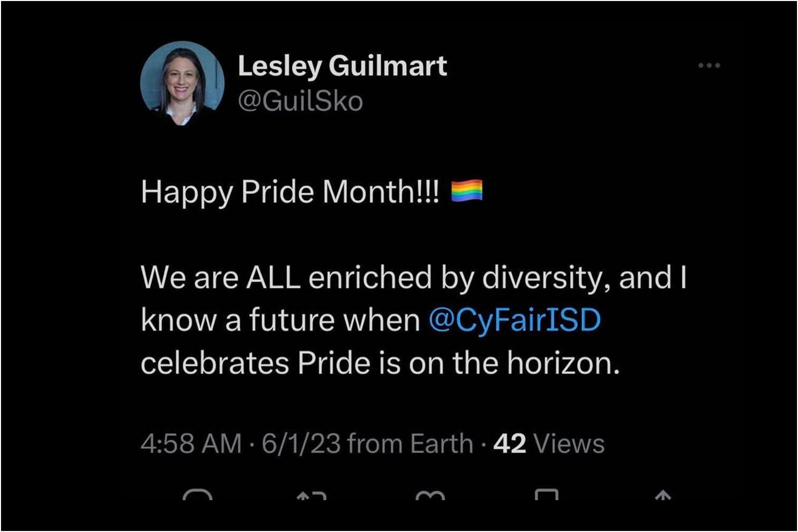Open the three-dot more options menu
This screenshot has height=532, width=798.
[x=709, y=65]
